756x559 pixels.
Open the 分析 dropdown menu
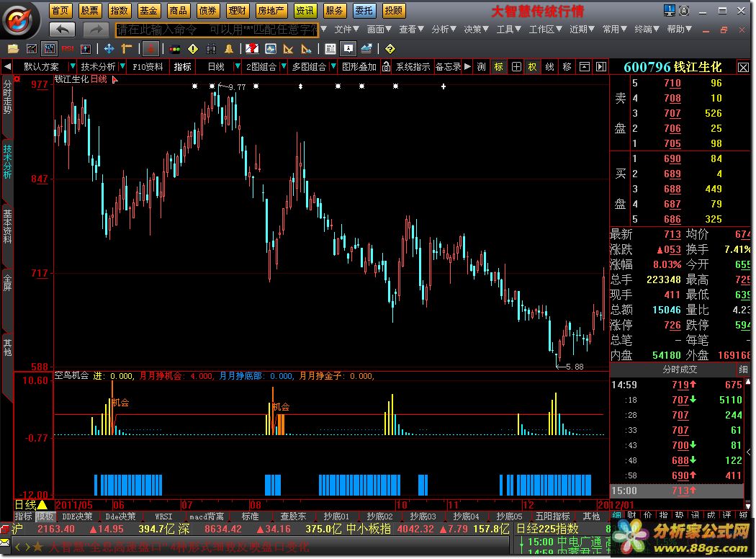pos(444,30)
